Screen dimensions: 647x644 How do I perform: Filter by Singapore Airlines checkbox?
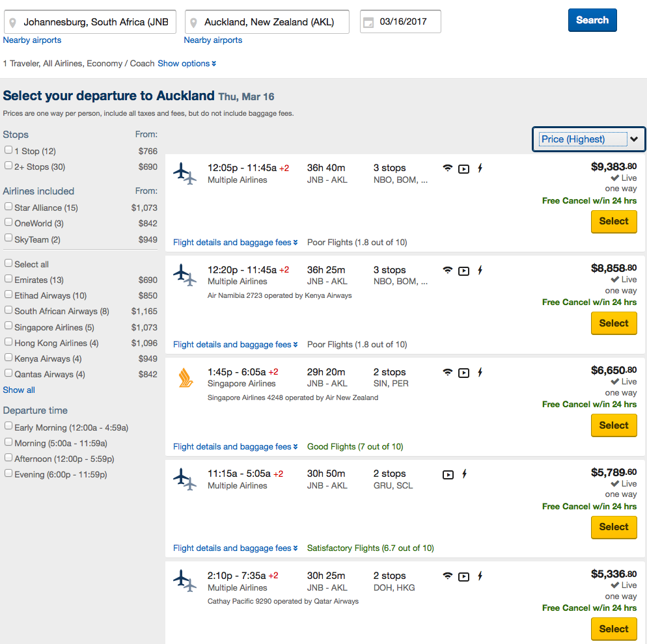(8, 326)
